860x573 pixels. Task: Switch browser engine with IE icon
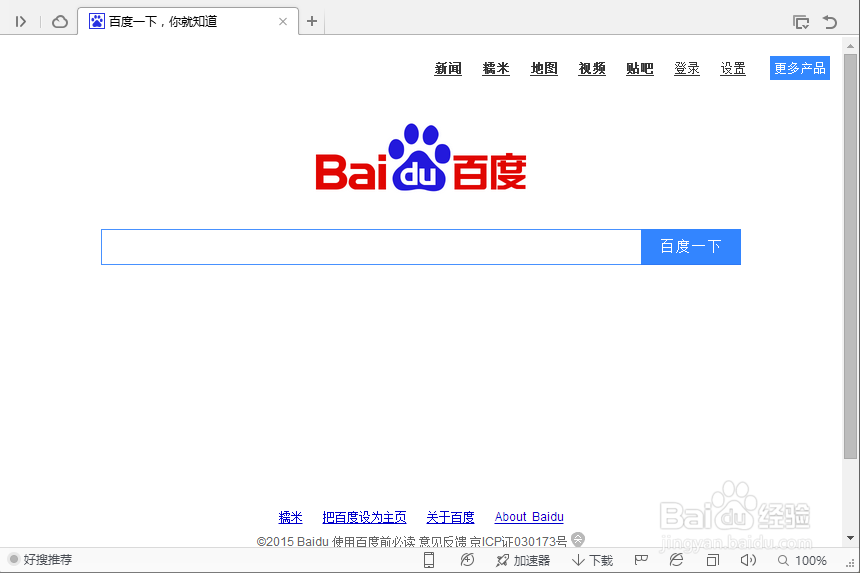[676, 560]
